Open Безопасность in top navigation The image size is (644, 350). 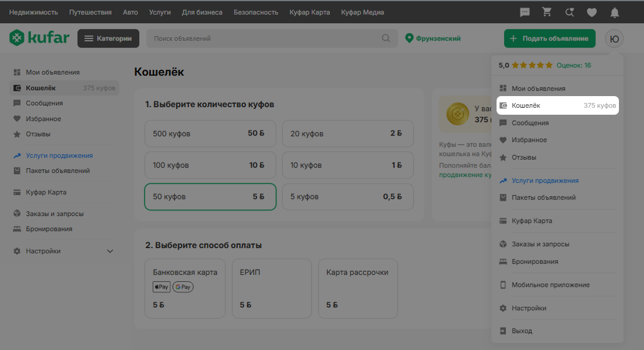coord(256,12)
